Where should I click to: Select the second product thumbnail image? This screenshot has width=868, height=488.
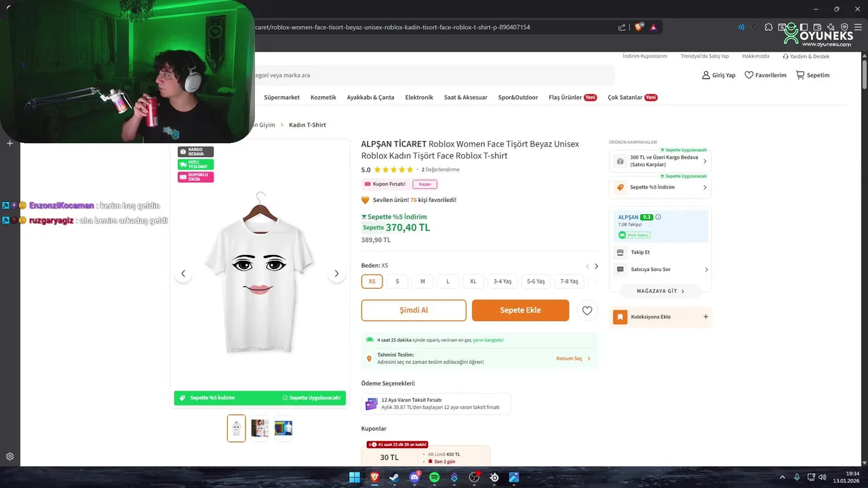pos(260,428)
